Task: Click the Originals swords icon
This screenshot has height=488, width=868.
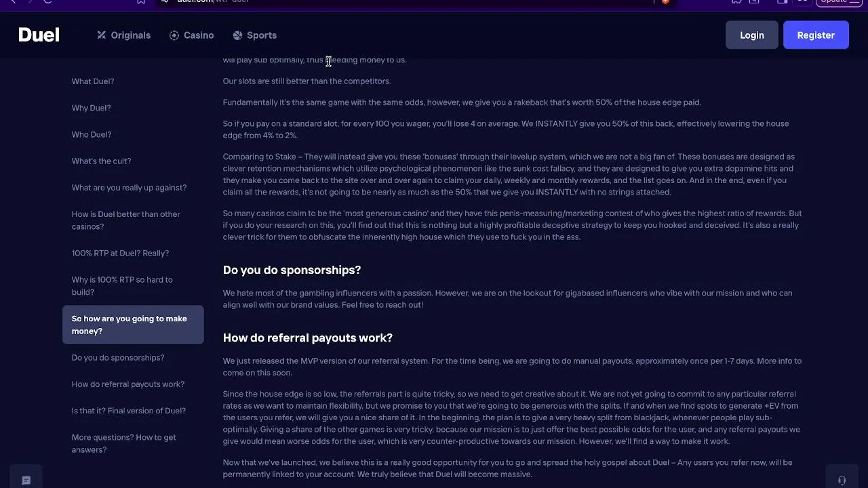Action: (x=102, y=35)
